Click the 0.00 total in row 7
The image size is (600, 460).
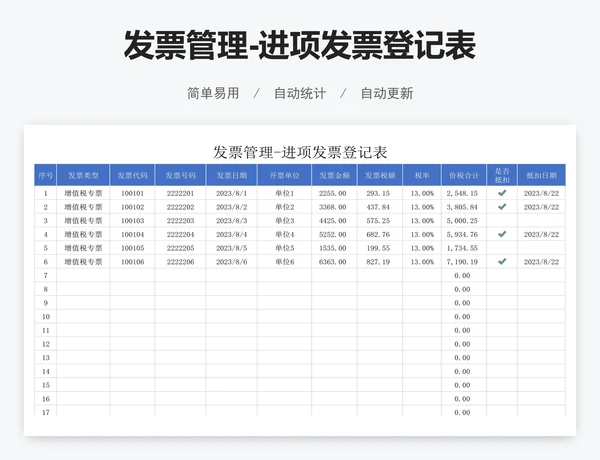click(462, 276)
